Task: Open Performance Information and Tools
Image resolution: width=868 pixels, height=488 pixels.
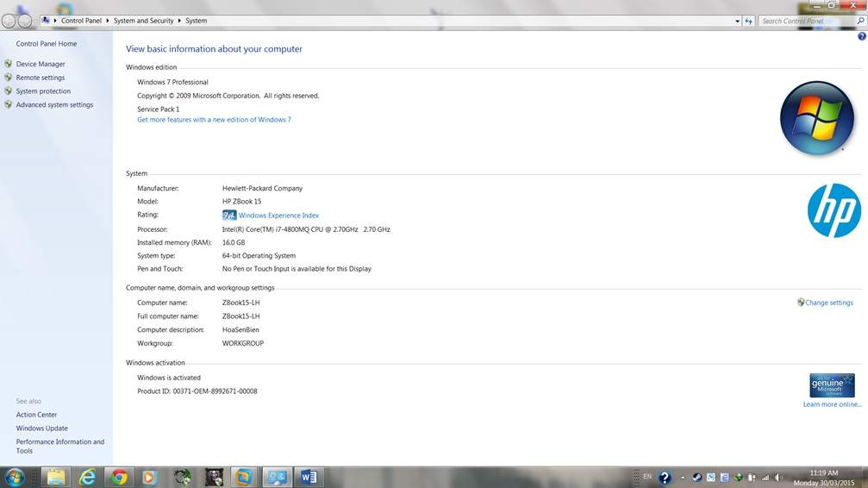Action: (x=59, y=447)
